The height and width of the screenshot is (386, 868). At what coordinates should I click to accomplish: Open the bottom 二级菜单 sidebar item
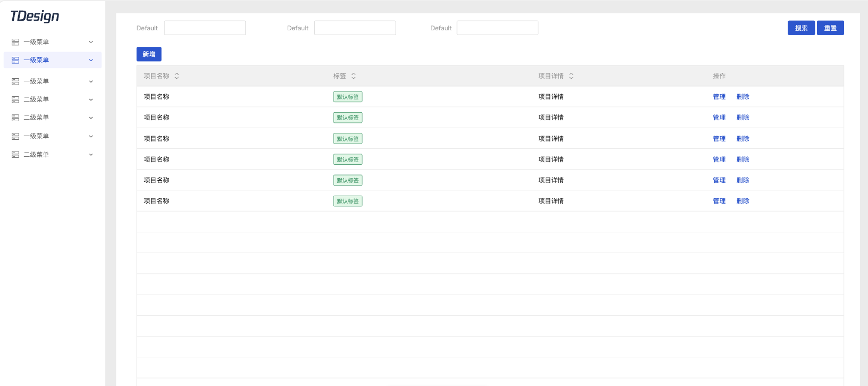click(53, 155)
